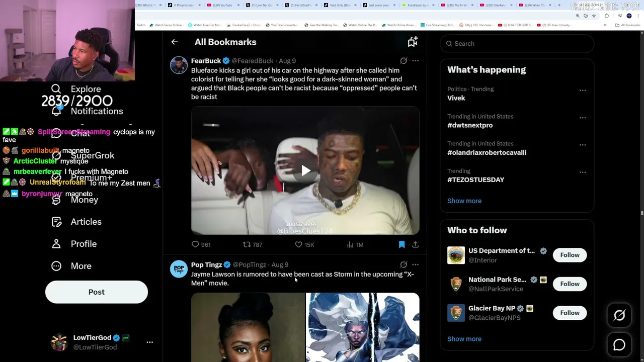Viewport: 644px width, 362px height.
Task: Go back using the All Bookmarks arrow
Action: pos(175,42)
